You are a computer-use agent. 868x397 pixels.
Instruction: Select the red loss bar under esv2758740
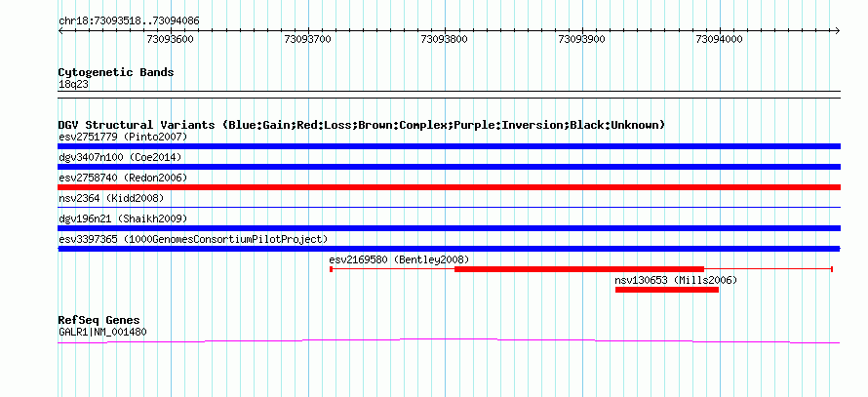pos(449,187)
